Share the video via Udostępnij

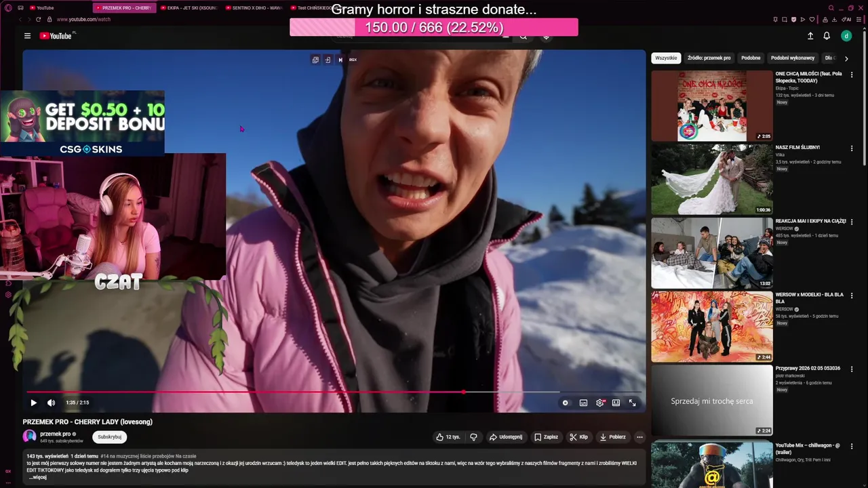[506, 437]
